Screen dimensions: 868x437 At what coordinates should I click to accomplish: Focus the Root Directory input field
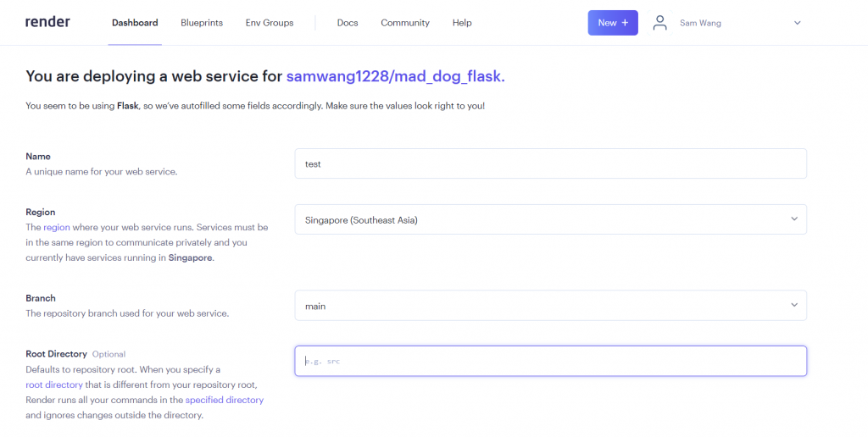tap(550, 361)
